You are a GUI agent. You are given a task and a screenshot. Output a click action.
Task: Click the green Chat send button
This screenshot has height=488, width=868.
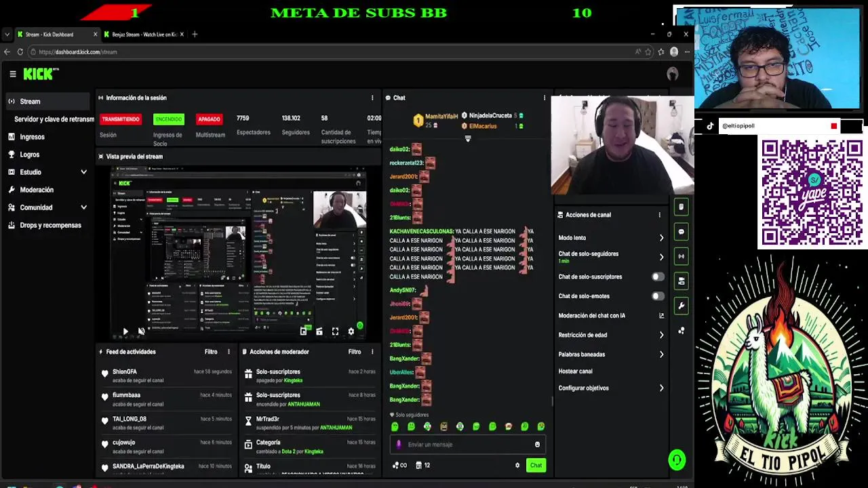click(536, 465)
